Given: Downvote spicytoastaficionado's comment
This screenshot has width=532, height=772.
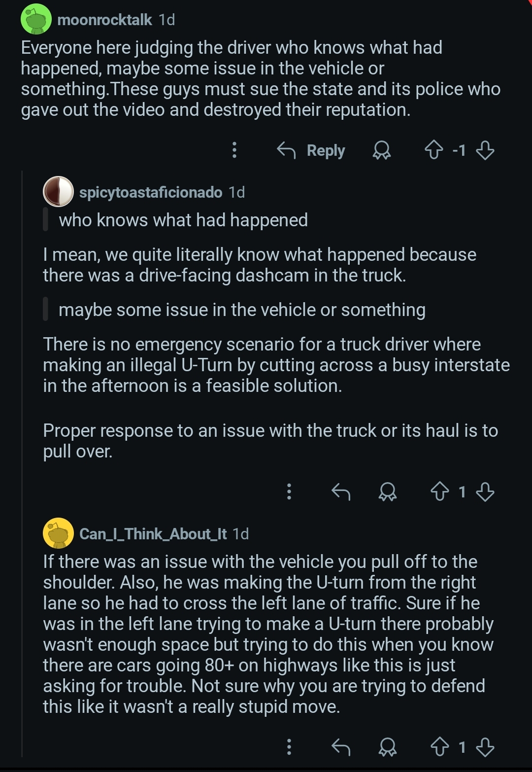Looking at the screenshot, I should pos(485,491).
